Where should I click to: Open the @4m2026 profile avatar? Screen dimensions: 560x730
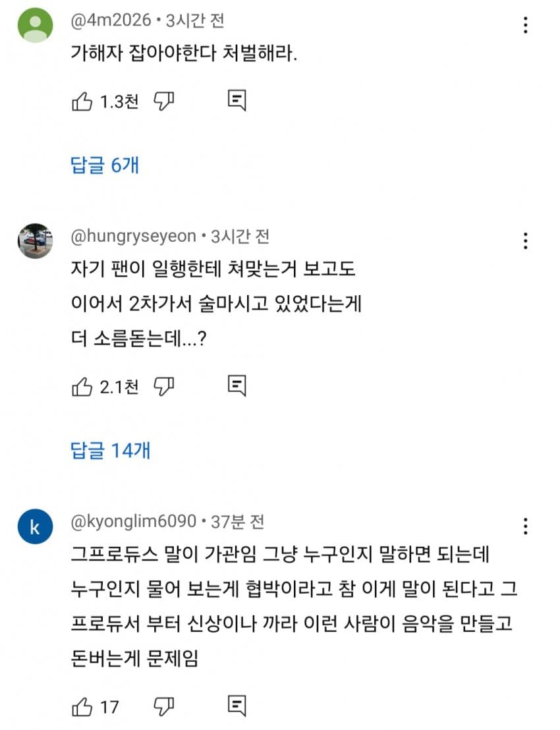(x=36, y=25)
